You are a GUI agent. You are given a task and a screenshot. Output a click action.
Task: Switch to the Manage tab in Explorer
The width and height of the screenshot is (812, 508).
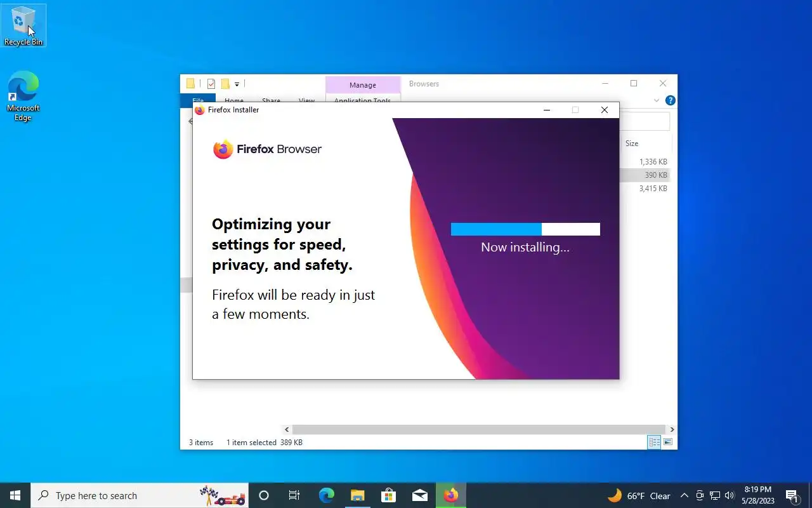tap(363, 85)
